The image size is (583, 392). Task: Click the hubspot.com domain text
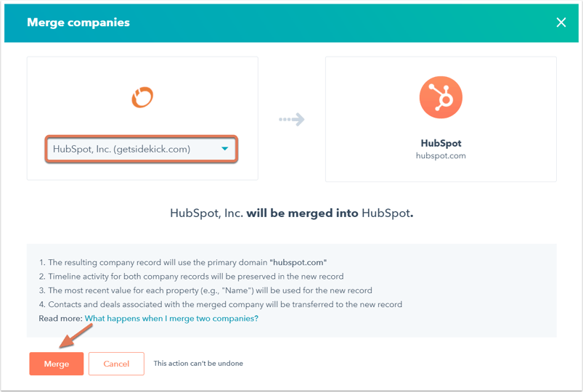(441, 156)
